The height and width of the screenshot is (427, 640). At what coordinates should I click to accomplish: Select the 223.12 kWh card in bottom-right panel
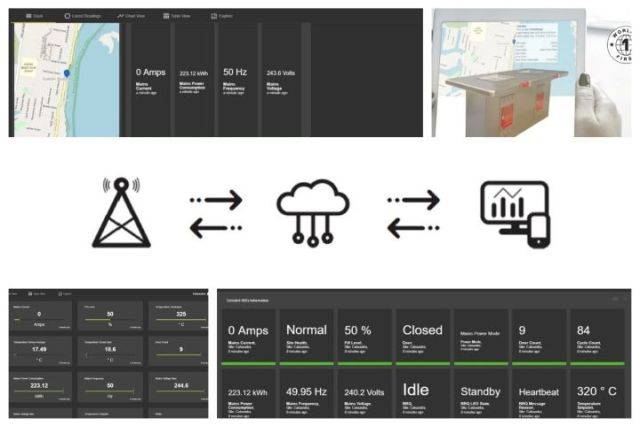[248, 393]
